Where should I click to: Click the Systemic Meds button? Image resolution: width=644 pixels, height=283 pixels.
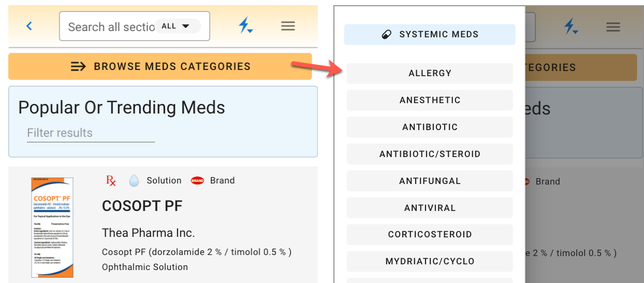tap(430, 35)
